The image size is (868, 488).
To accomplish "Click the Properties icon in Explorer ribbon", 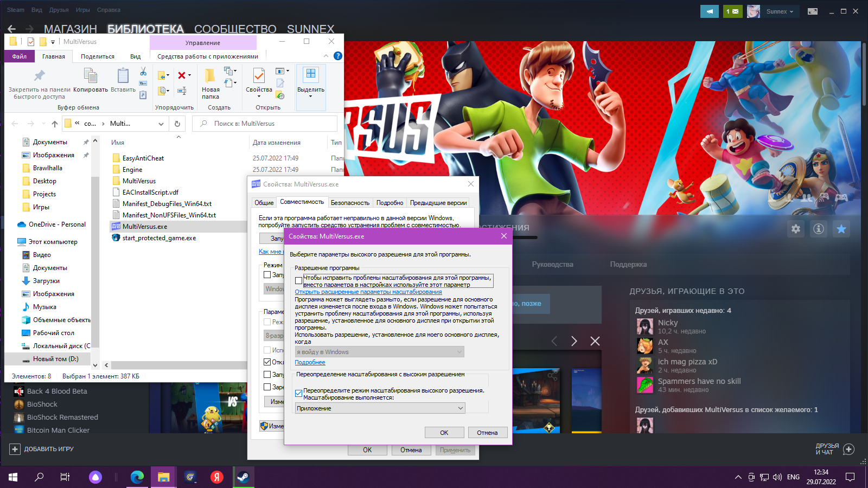I will click(x=259, y=76).
